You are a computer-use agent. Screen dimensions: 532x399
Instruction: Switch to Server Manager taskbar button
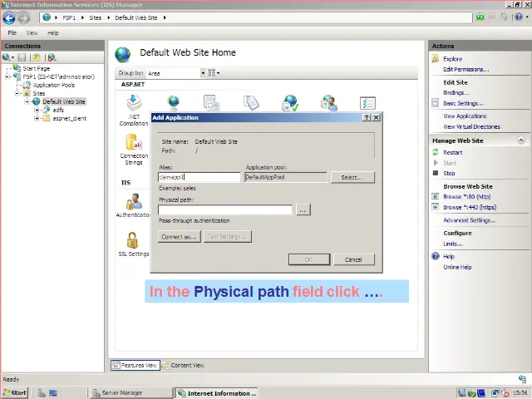coord(131,393)
